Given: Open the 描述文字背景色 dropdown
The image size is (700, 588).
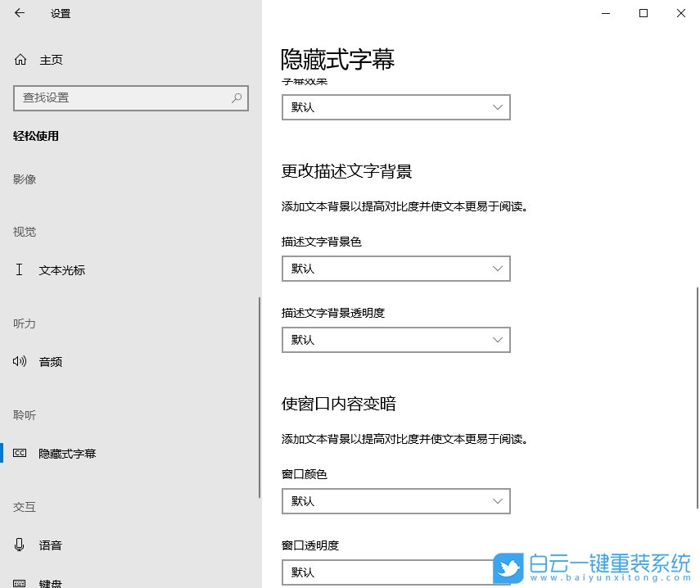Looking at the screenshot, I should pyautogui.click(x=395, y=269).
